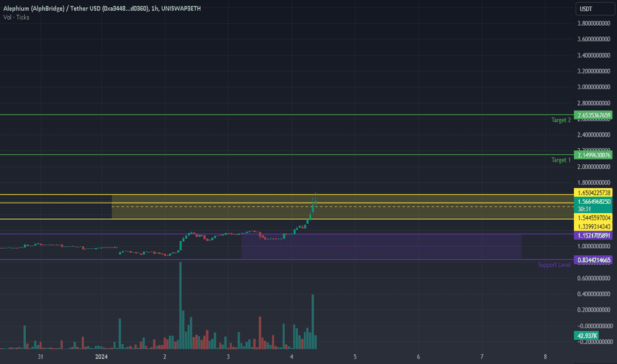Select the Vol · Ticks indicator legend
617x364 pixels.
16,17
